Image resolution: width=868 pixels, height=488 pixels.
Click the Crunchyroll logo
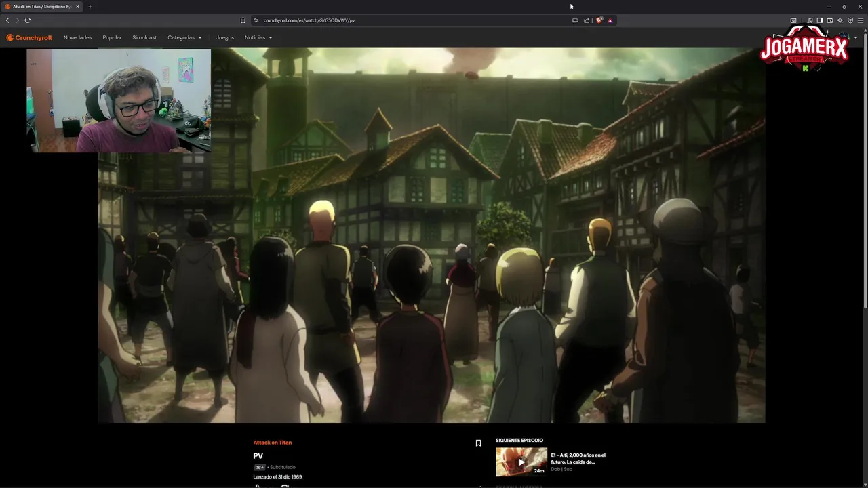[29, 37]
